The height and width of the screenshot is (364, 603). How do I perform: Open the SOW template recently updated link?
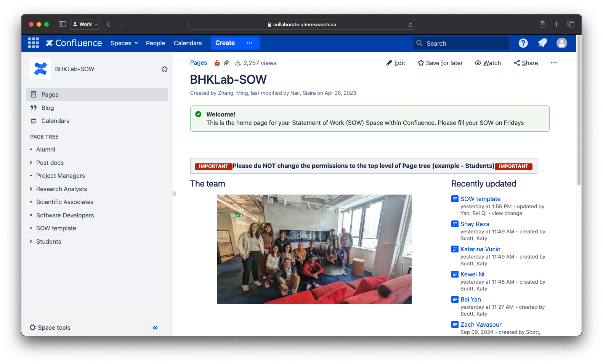coord(480,199)
